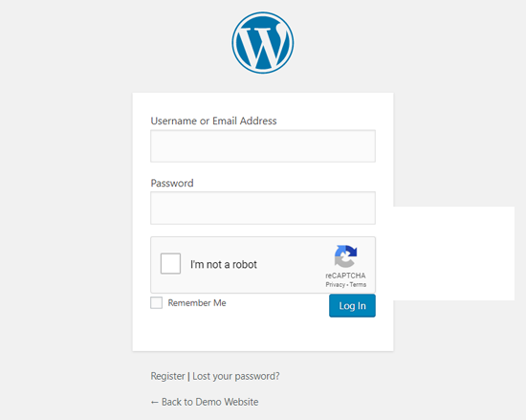The width and height of the screenshot is (526, 420).
Task: Click the Remember Me label text
Action: click(197, 303)
